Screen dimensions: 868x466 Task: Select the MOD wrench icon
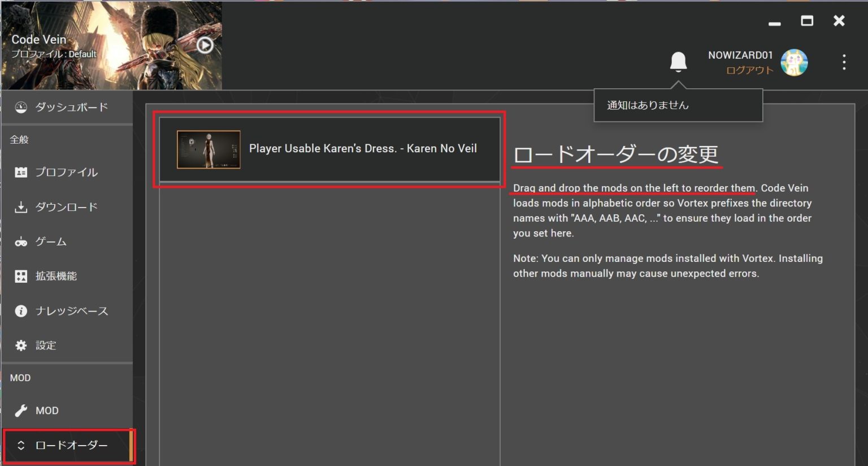(21, 410)
